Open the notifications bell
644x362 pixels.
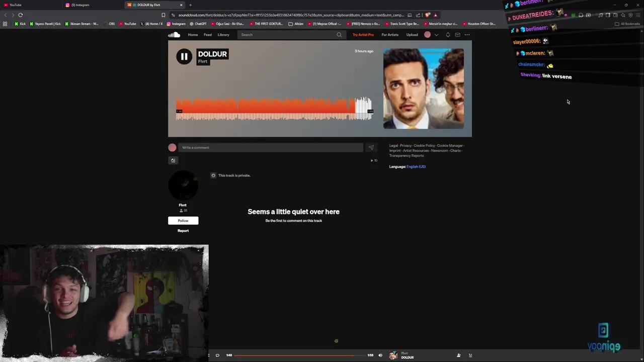[x=448, y=35]
